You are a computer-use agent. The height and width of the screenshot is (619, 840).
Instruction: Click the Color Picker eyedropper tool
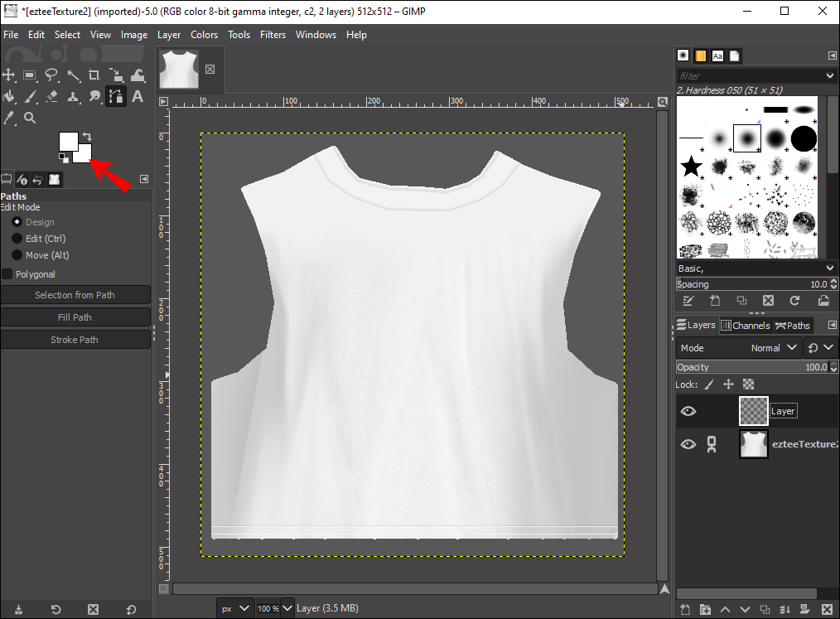click(9, 118)
